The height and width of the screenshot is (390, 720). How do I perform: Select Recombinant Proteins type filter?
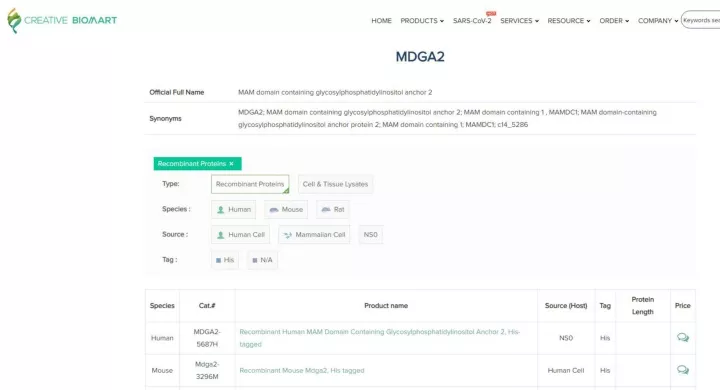[250, 184]
